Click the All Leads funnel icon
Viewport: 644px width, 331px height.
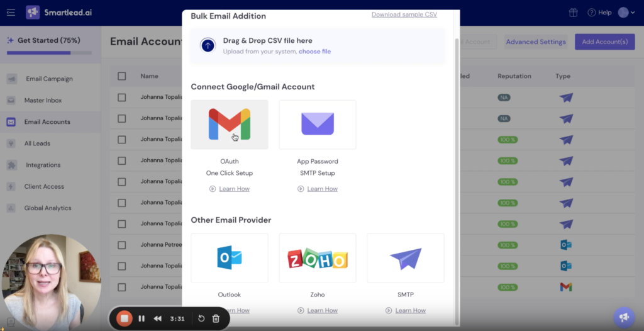click(11, 143)
